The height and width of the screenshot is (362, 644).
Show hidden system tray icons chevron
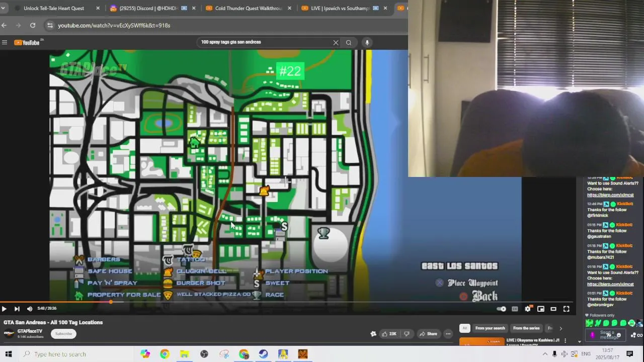point(544,354)
